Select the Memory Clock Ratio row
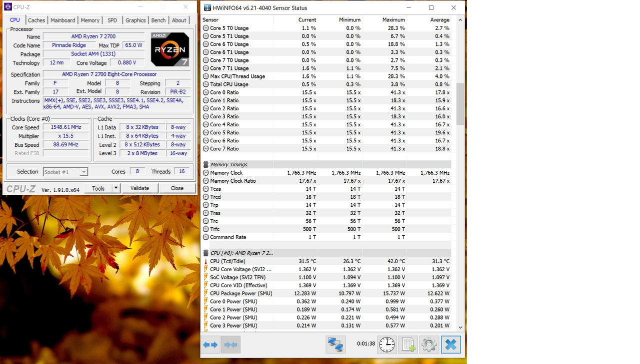Screen dimensions: 640x364 tap(326, 181)
